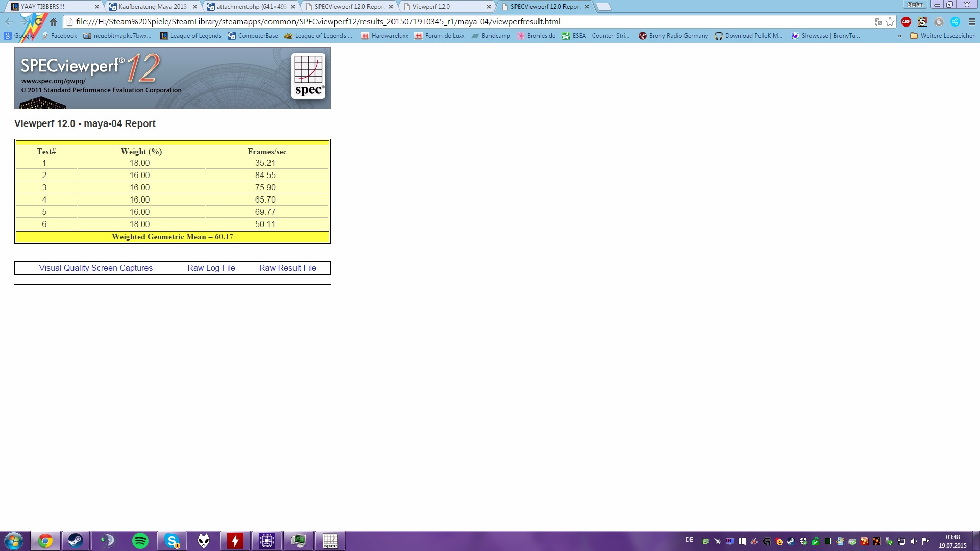Image resolution: width=980 pixels, height=551 pixels.
Task: Click the volume speaker tray icon
Action: pos(914,541)
